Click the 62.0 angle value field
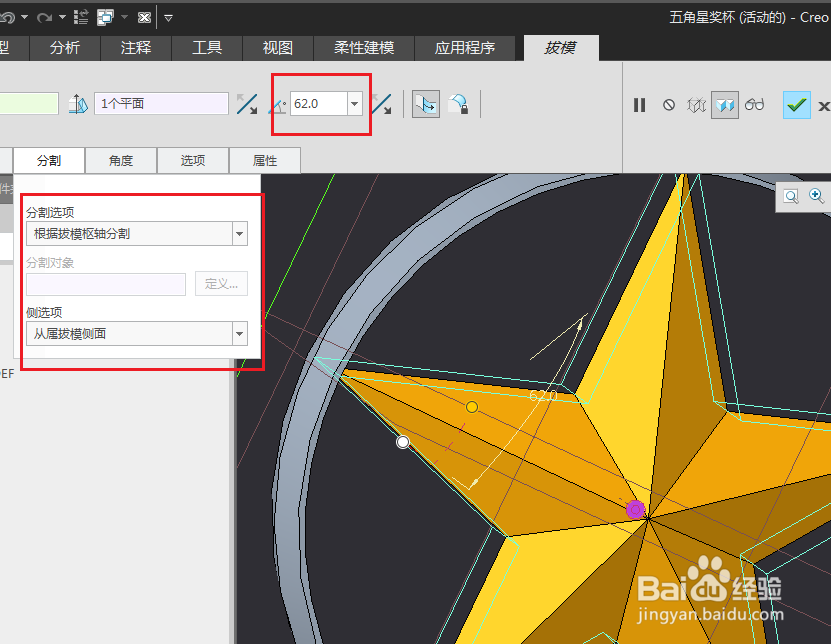This screenshot has height=644, width=831. (319, 103)
